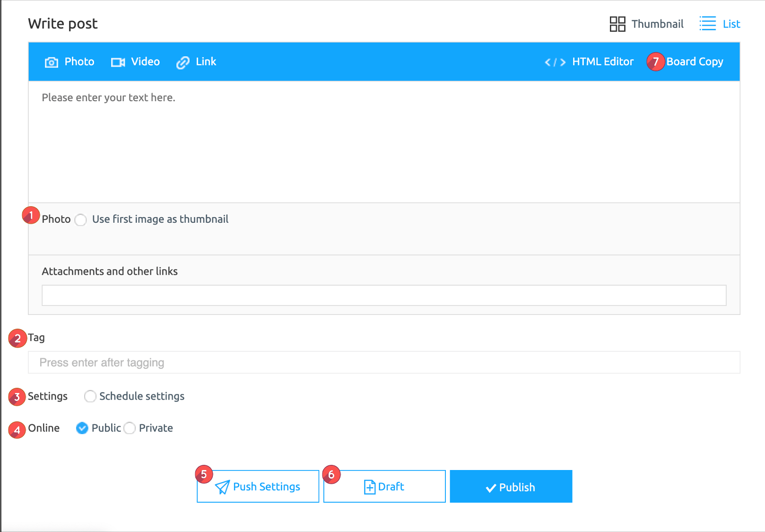The image size is (765, 532).
Task: Open Board Copy in the toolbar
Action: point(694,62)
